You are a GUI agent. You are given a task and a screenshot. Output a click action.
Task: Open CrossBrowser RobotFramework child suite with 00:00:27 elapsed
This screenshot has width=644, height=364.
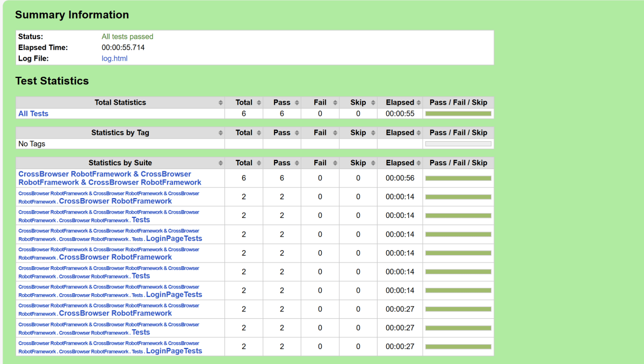pos(115,314)
